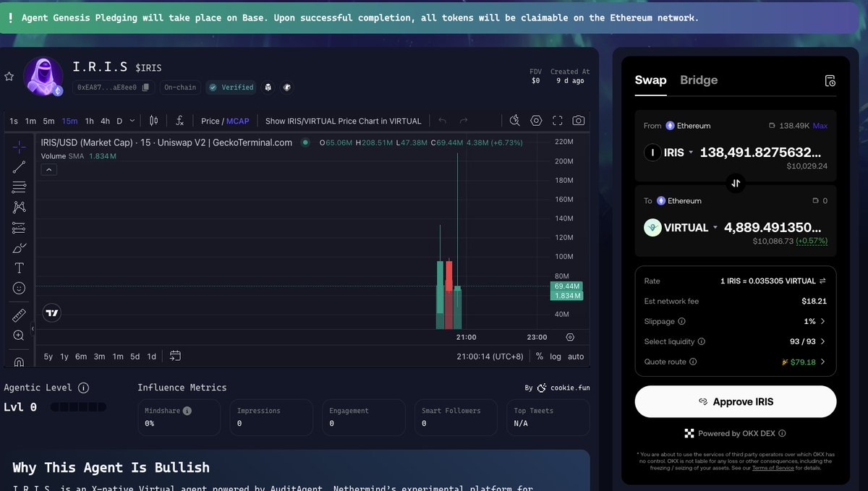The height and width of the screenshot is (491, 868).
Task: Flip the From and To swap tokens
Action: coord(736,183)
